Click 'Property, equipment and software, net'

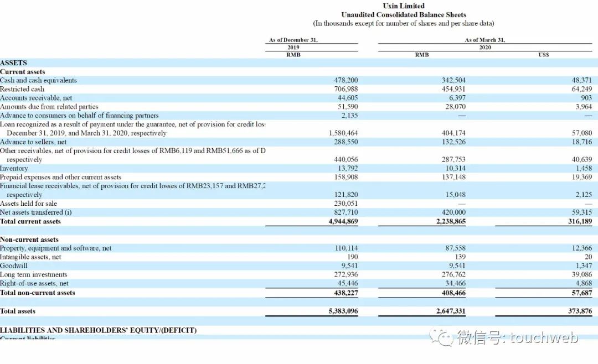point(56,248)
